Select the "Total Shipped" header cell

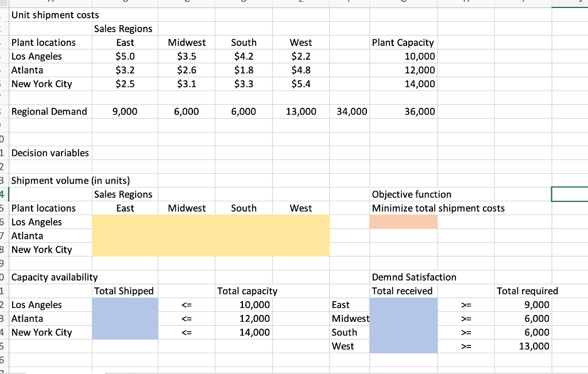(124, 291)
